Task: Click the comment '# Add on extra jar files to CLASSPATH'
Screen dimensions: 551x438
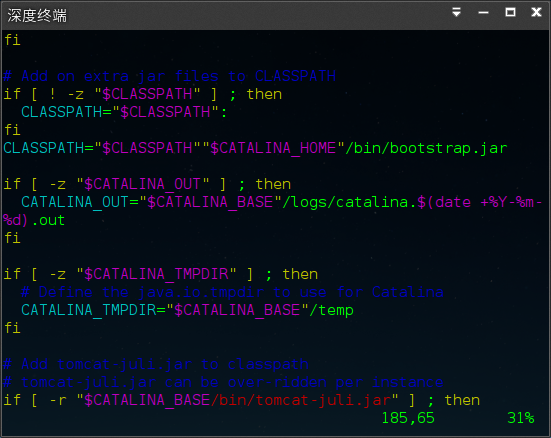Action: [169, 76]
